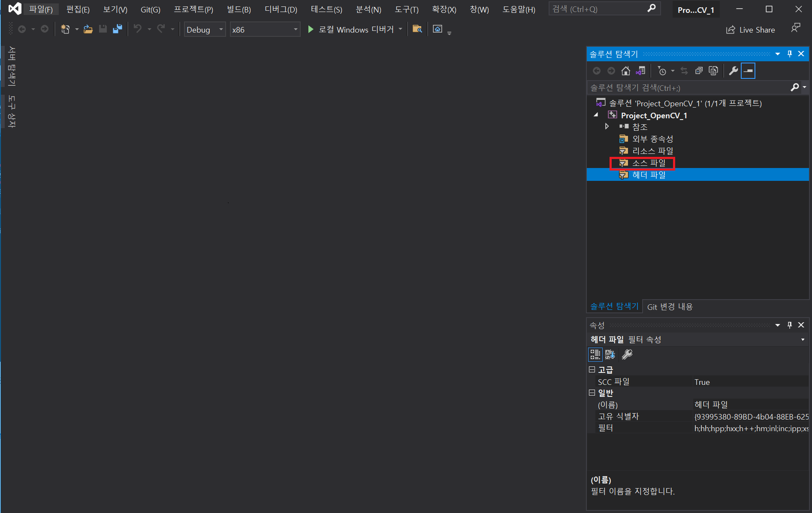
Task: Click the feedback person icon
Action: tap(796, 28)
